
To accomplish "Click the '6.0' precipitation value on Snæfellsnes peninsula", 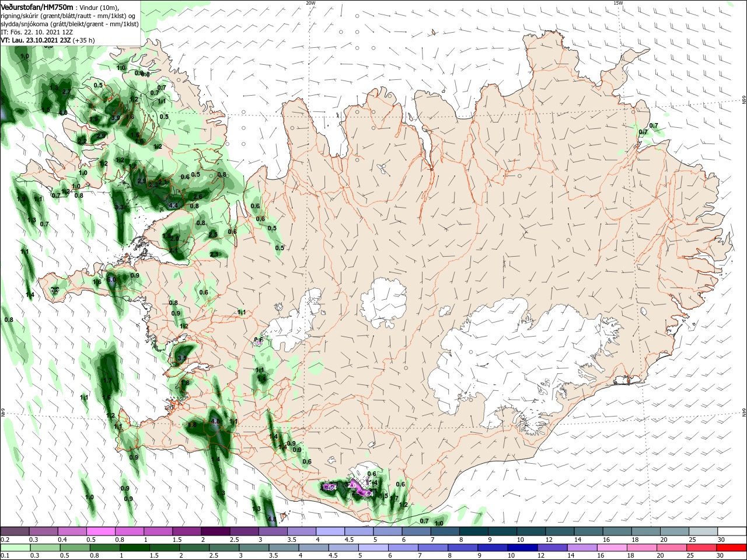I will coord(111,279).
